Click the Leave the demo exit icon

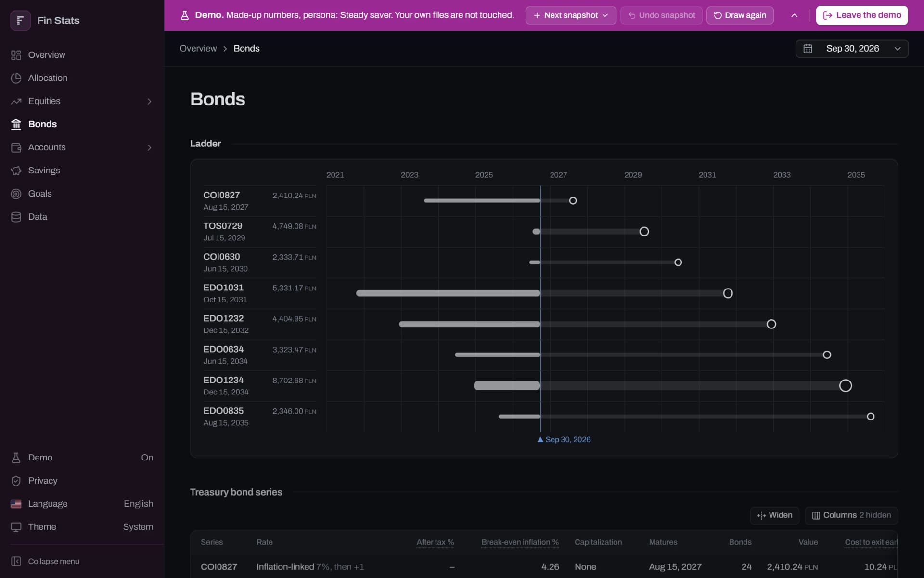pos(828,15)
